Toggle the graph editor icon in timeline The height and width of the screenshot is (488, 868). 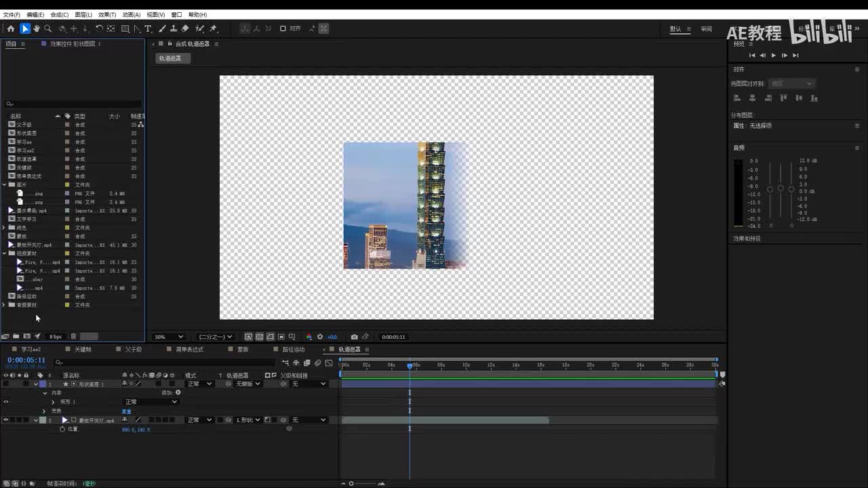(x=329, y=363)
